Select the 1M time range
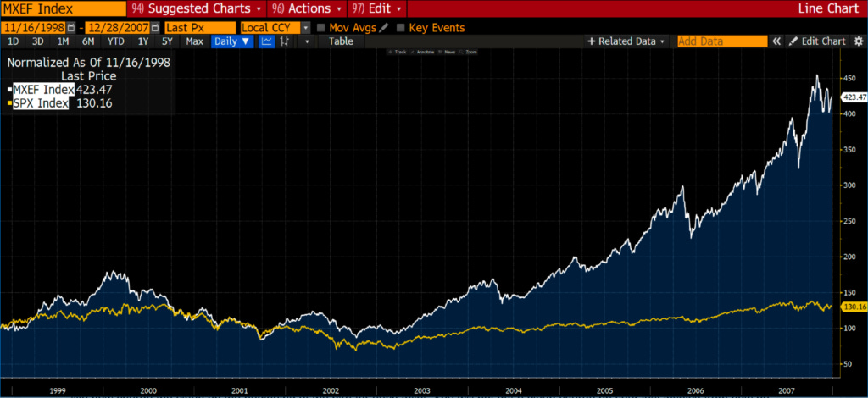Screen dimensions: 868x398 (x=63, y=41)
